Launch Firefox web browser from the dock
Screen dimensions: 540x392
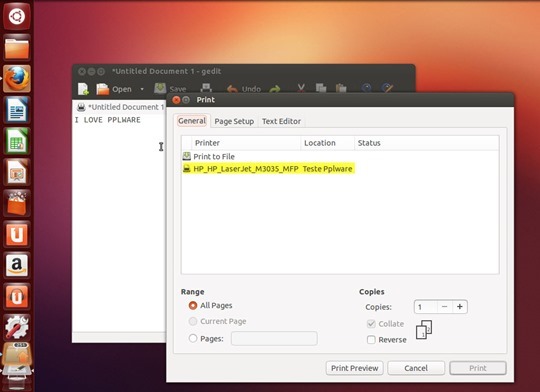click(17, 79)
